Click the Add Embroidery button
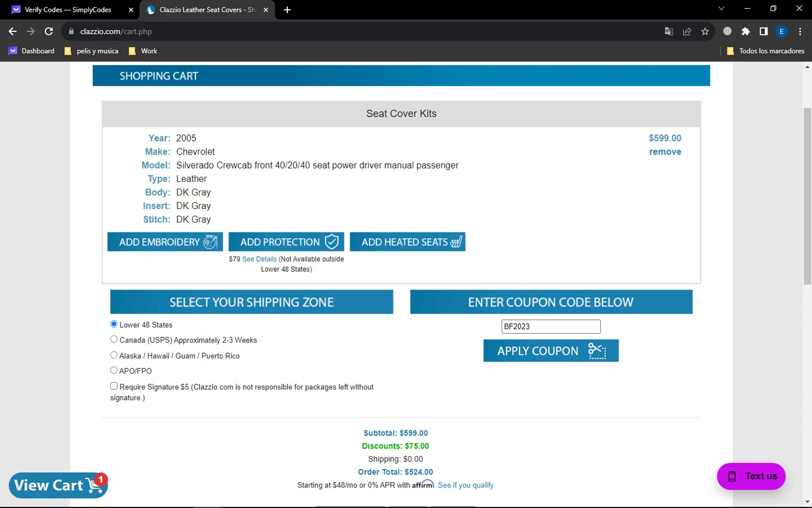The image size is (812, 508). click(x=165, y=242)
